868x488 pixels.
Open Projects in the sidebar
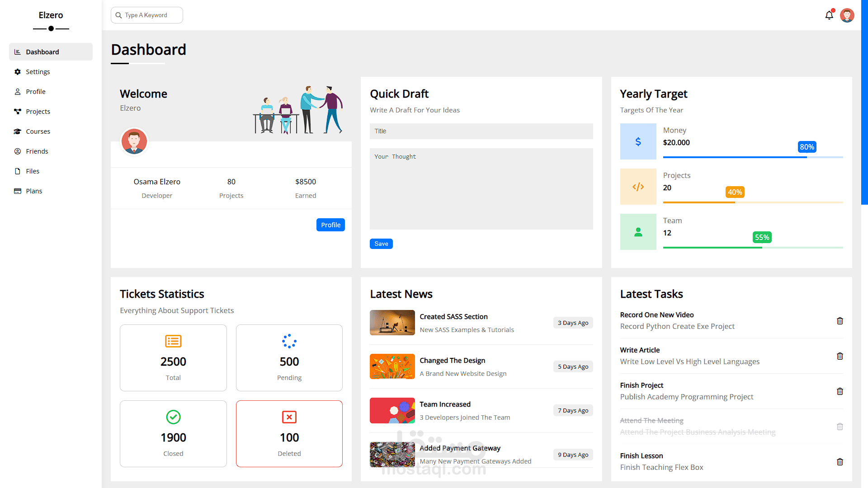click(x=51, y=112)
